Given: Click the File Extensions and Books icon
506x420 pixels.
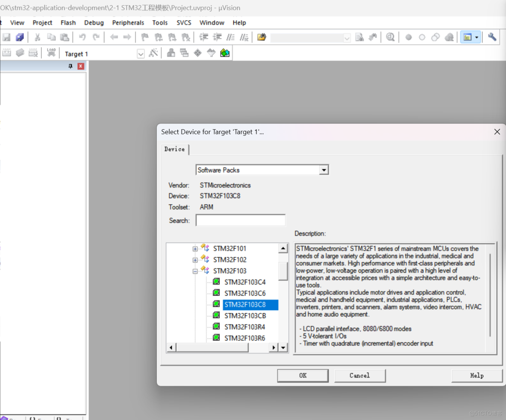Looking at the screenshot, I should pyautogui.click(x=171, y=53).
